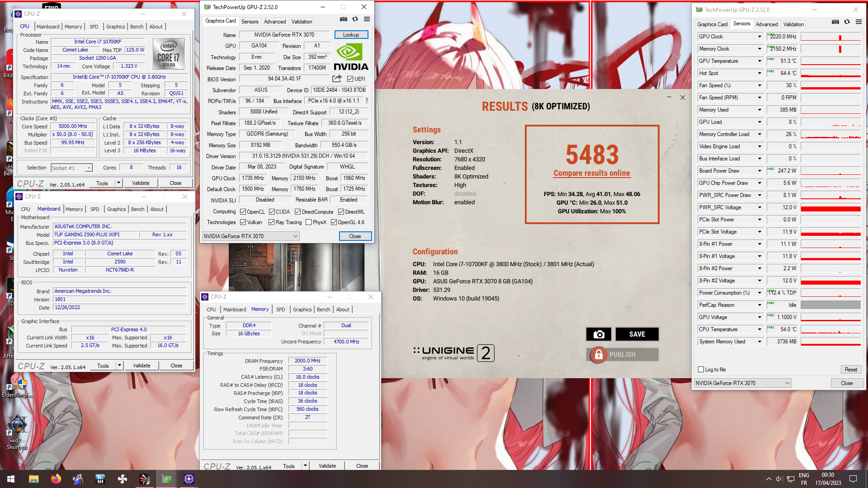Expand Board Power Draw sensor dropdown
This screenshot has width=868, height=488.
tap(759, 171)
